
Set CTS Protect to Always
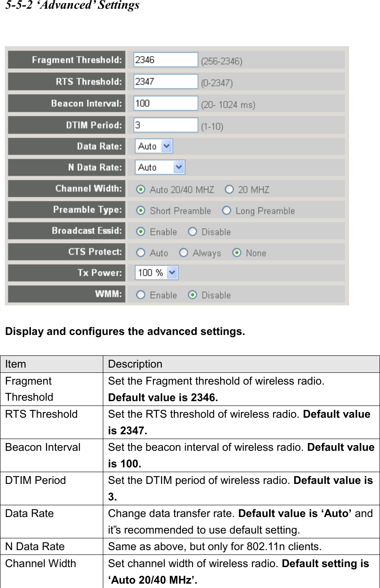coord(184,253)
